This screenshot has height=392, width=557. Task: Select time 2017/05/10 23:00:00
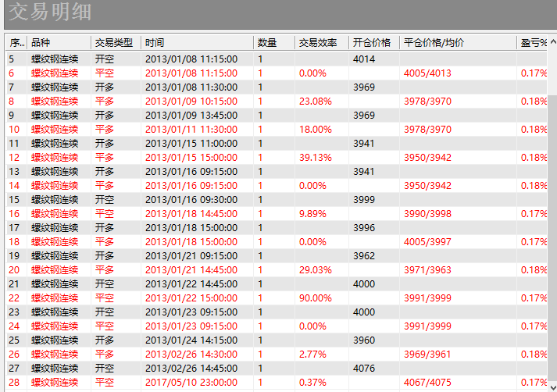(191, 383)
